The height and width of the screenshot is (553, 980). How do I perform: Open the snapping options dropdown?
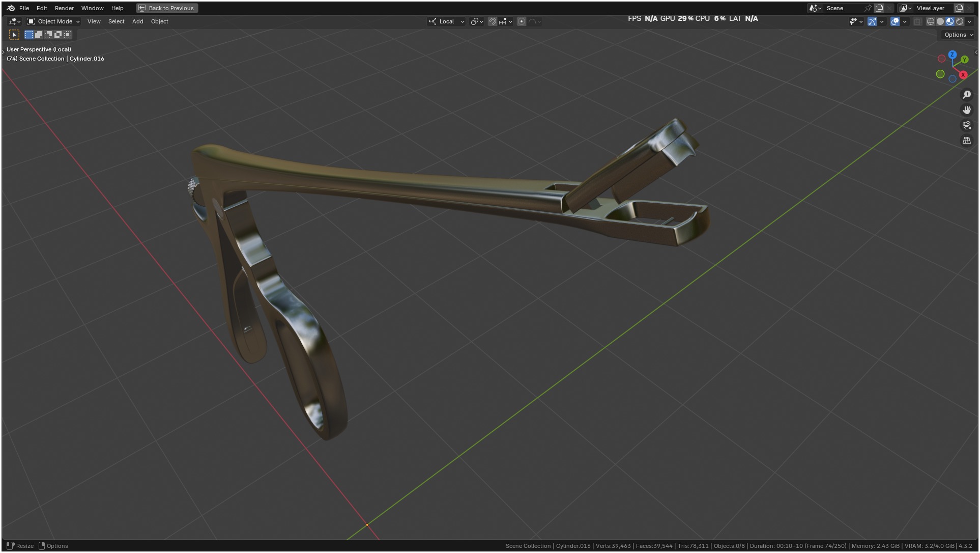(506, 21)
